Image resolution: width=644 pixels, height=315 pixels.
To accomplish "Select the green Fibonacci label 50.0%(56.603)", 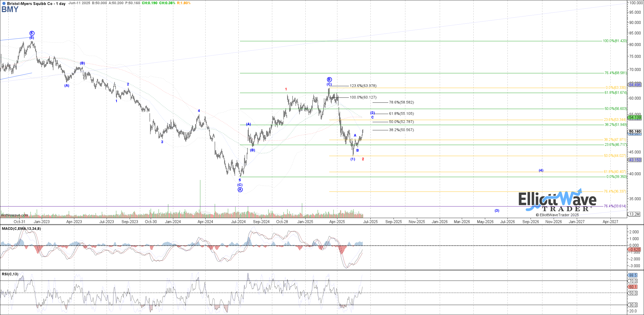I will click(x=615, y=109).
